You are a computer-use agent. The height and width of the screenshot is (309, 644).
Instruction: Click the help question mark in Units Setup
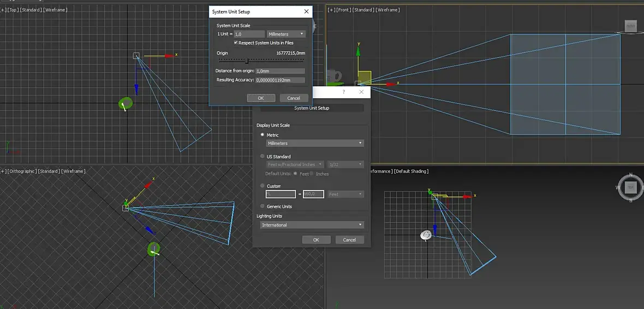click(344, 92)
